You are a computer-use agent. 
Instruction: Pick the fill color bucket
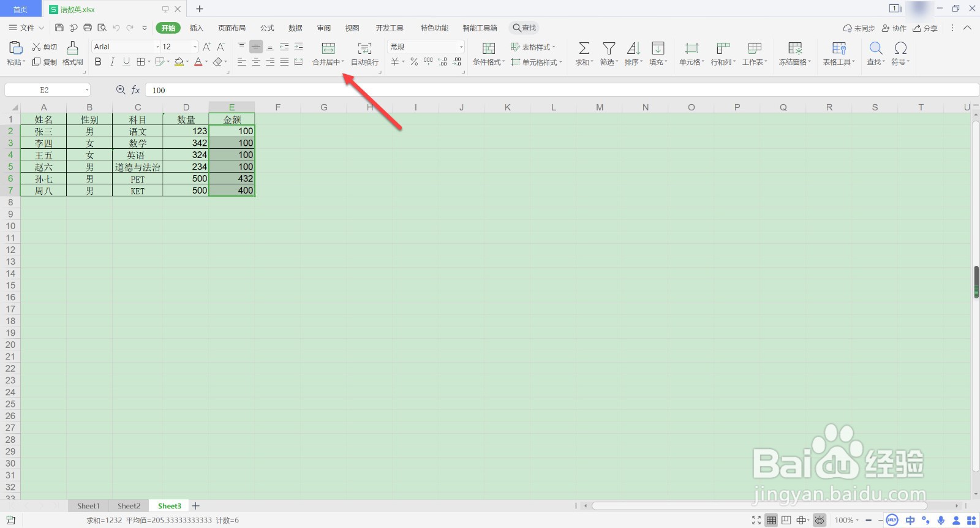tap(179, 62)
